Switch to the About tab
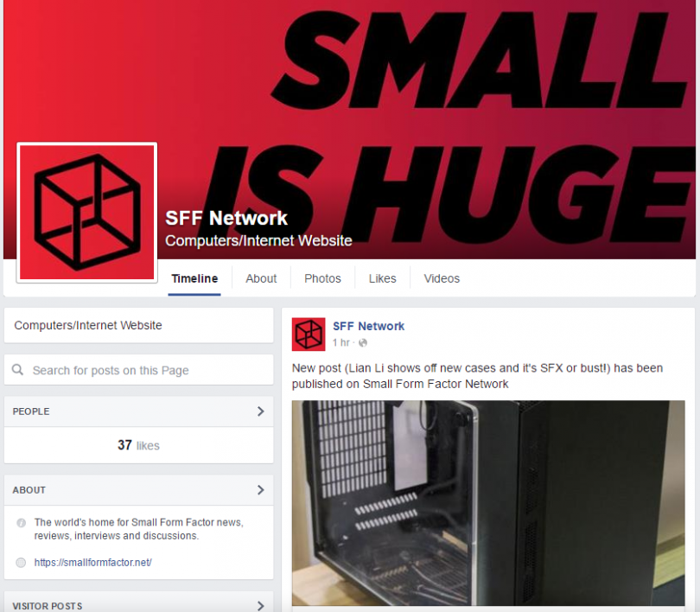 (261, 278)
